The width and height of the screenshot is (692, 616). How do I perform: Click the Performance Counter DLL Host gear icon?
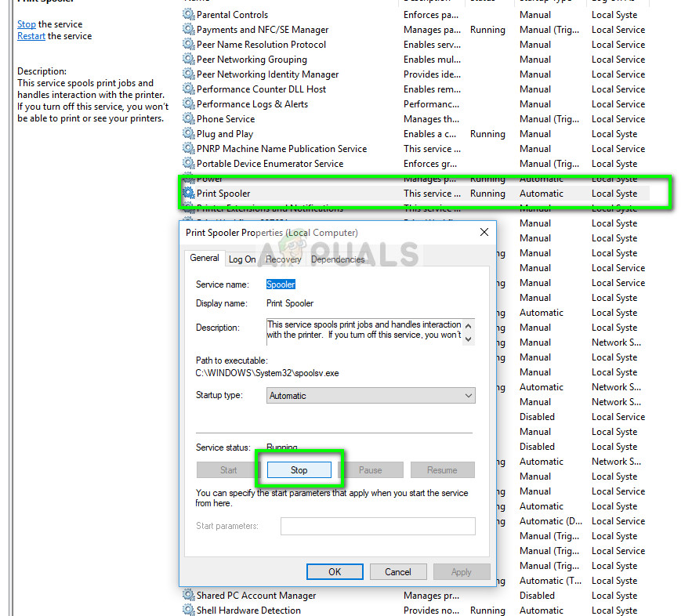(x=188, y=89)
